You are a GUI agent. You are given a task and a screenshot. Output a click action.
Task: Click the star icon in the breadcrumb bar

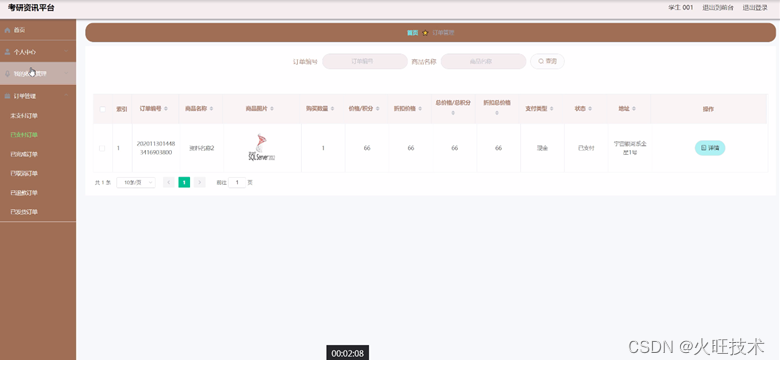click(x=425, y=33)
